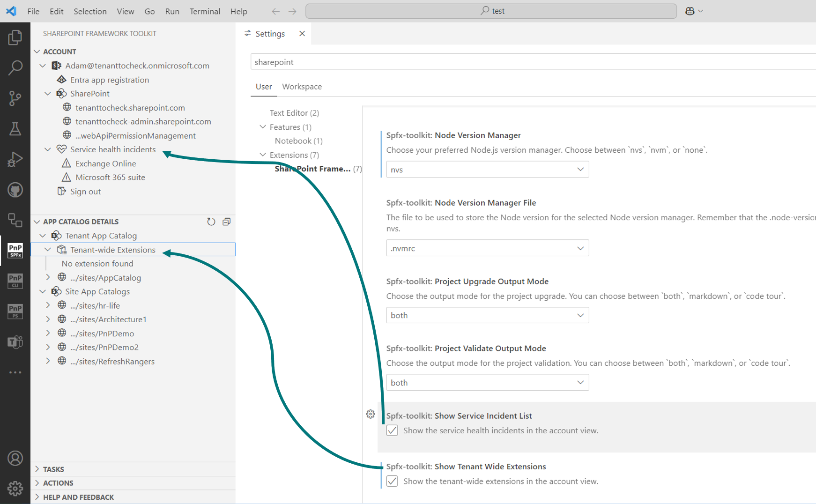Open the Remote Explorer icon
The width and height of the screenshot is (816, 504).
[15, 220]
